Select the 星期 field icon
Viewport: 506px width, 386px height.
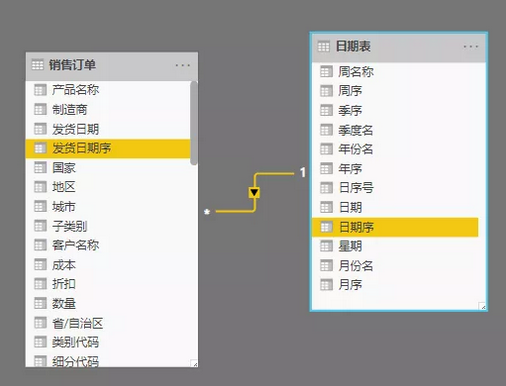point(326,246)
